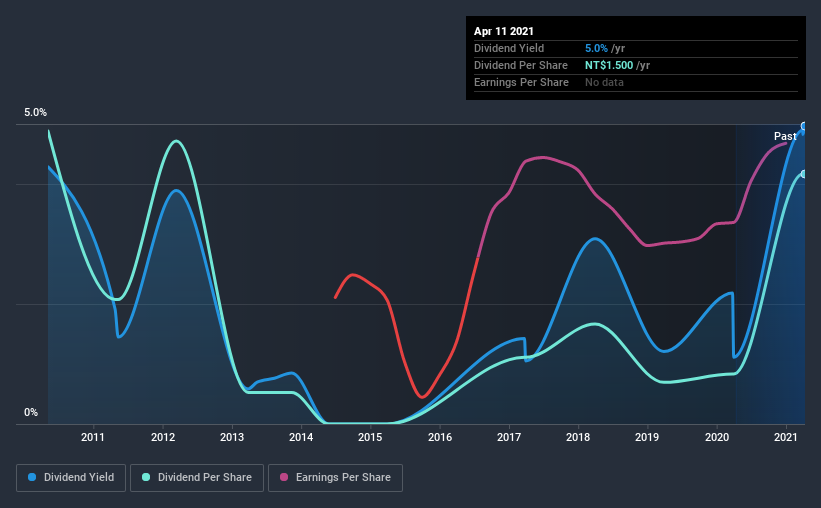The height and width of the screenshot is (508, 821).
Task: Click the Dividend Yield endpoint marker circle
Action: tap(804, 126)
